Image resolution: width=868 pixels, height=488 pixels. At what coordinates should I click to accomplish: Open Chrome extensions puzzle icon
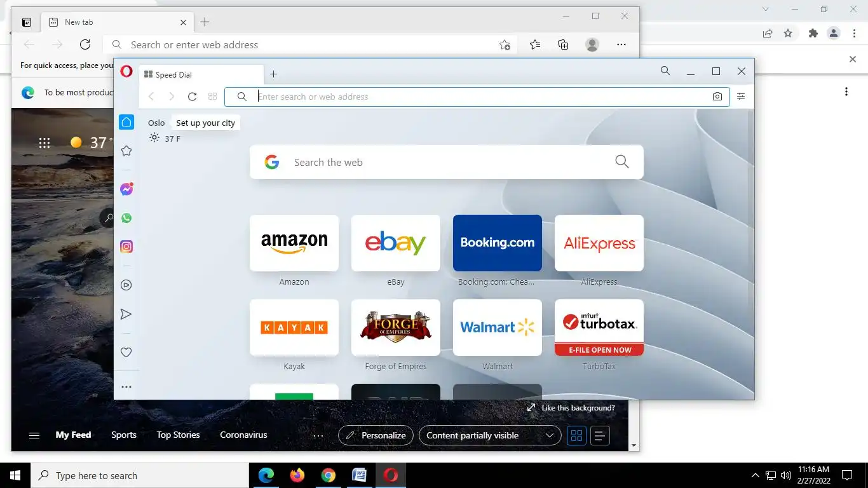click(x=813, y=33)
